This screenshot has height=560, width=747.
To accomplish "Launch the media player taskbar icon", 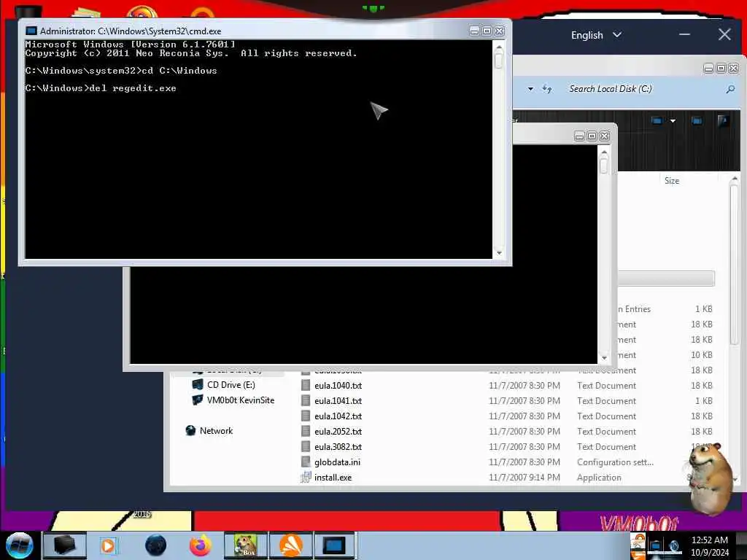I will click(x=109, y=545).
